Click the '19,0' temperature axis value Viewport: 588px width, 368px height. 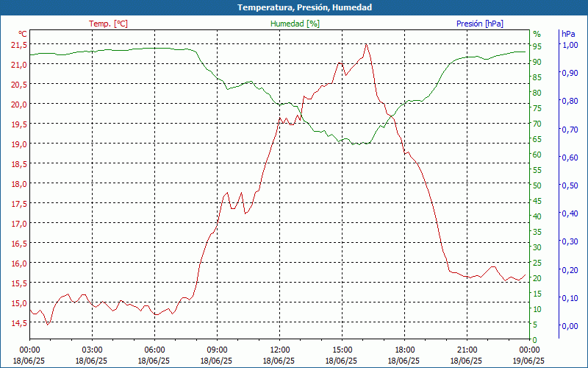[x=20, y=144]
